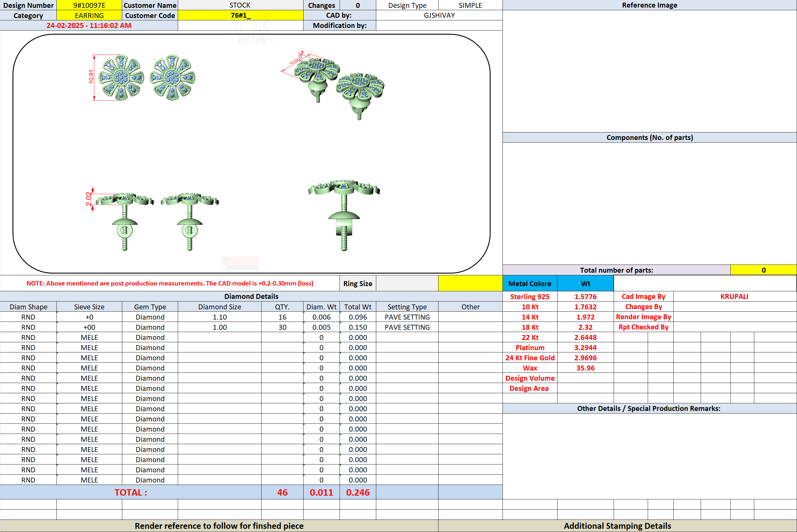
Task: Click the GJSHIVAY CAD by value
Action: pyautogui.click(x=439, y=15)
